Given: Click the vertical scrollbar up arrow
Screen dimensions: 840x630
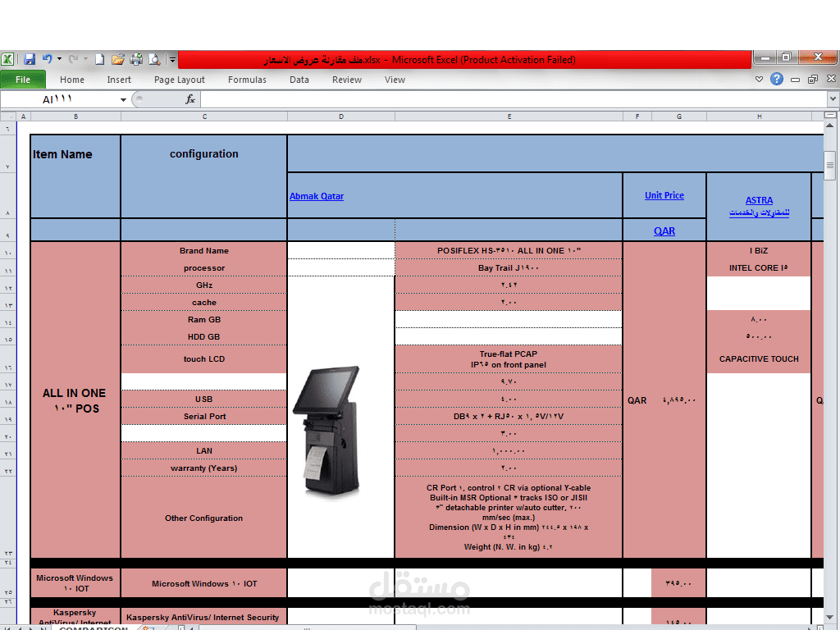Looking at the screenshot, I should 830,126.
